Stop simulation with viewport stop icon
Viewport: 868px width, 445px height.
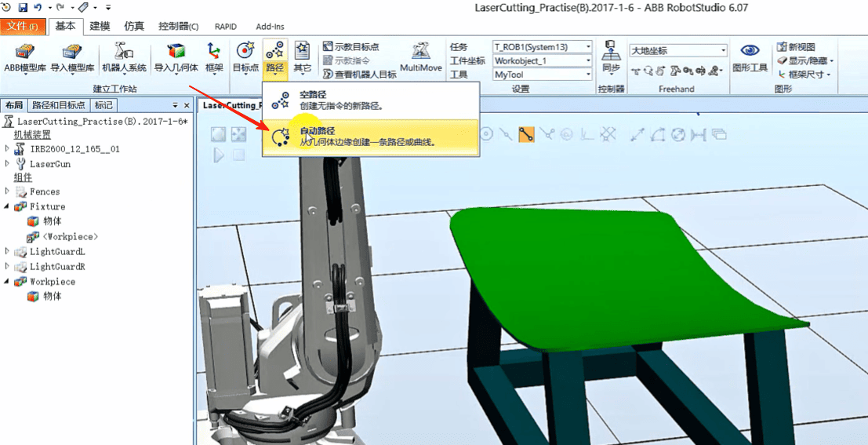(x=238, y=155)
